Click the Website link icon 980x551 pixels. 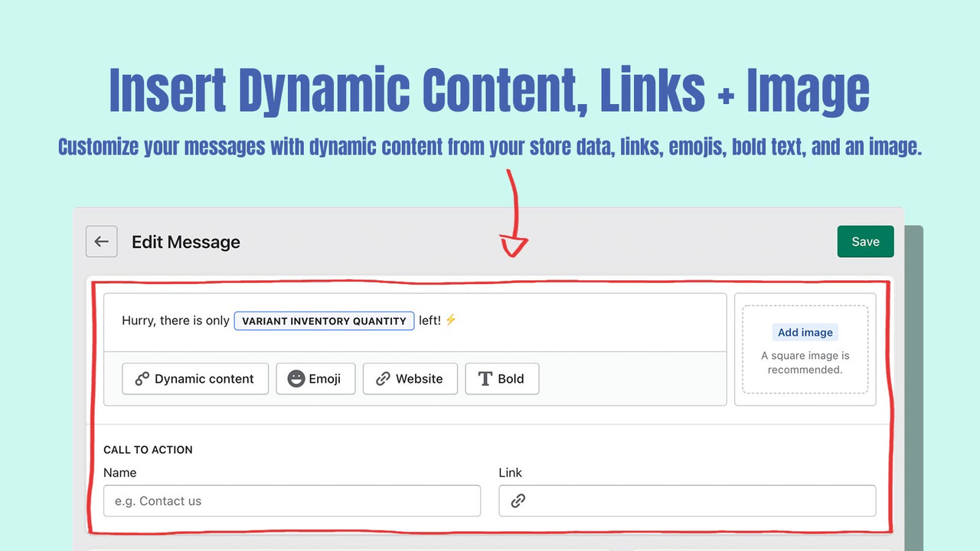(x=382, y=378)
